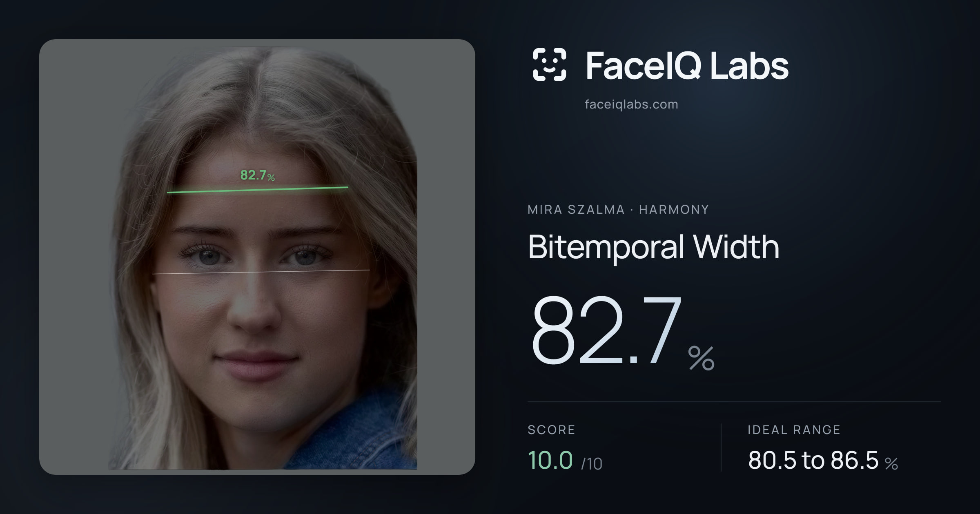Click the large 82.7 measurement value

606,330
